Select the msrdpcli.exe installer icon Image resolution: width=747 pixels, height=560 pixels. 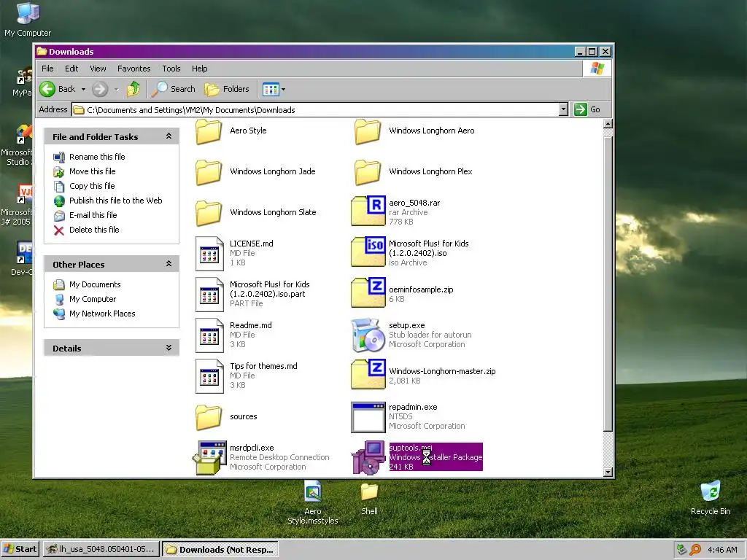coord(209,458)
